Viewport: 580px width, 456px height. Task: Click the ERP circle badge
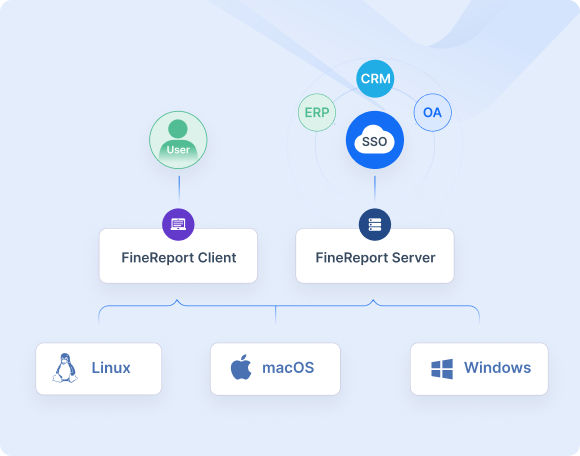click(x=317, y=112)
